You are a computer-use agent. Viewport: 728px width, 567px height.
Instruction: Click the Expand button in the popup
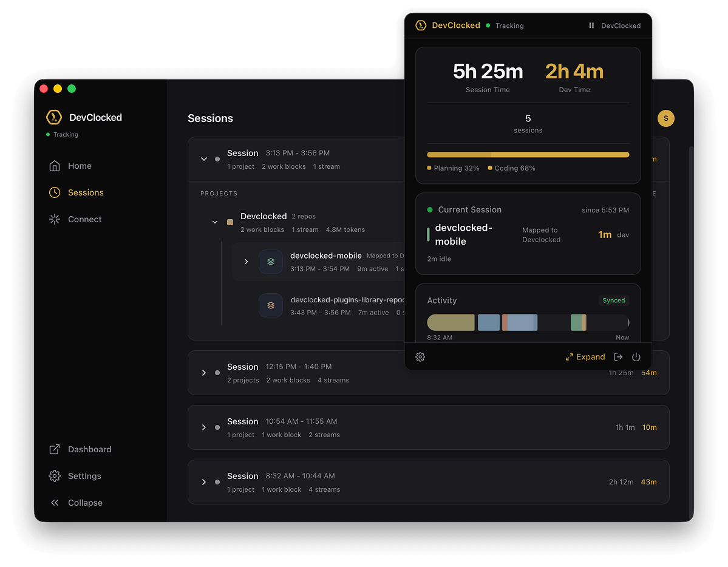tap(585, 357)
